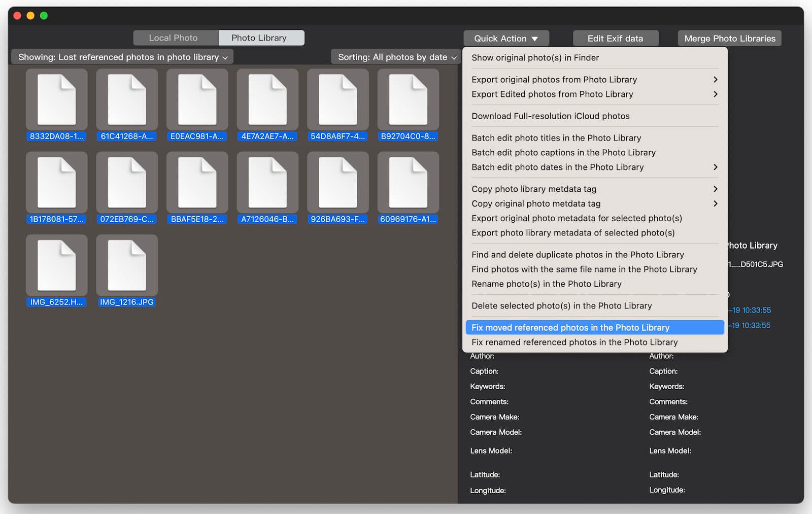Close the window with the red button

pyautogui.click(x=17, y=16)
